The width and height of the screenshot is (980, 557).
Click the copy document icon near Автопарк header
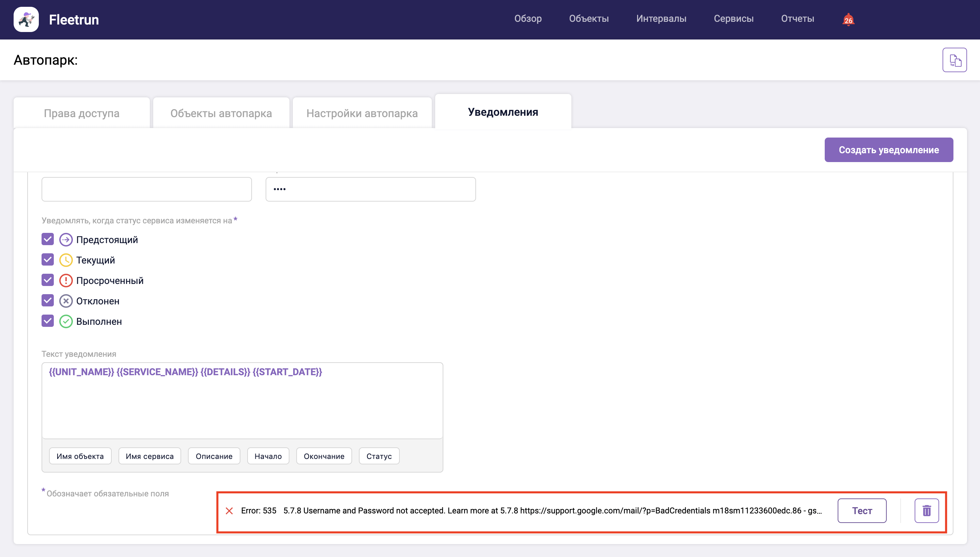tap(954, 60)
